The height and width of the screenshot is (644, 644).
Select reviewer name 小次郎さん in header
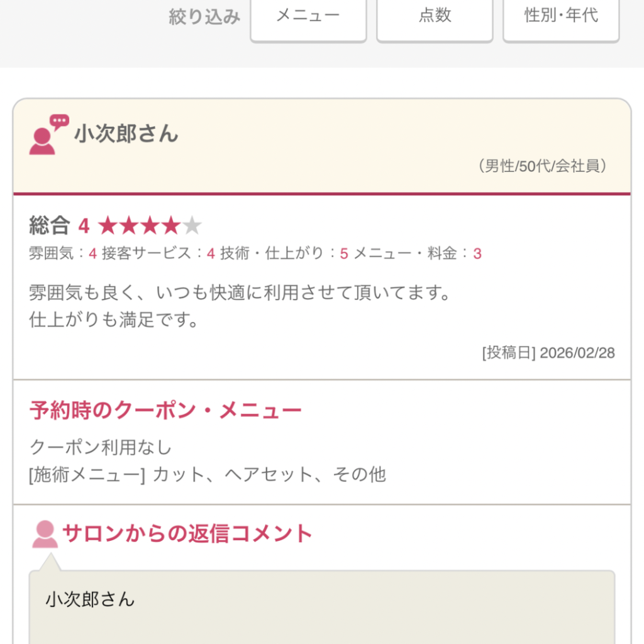click(x=126, y=134)
